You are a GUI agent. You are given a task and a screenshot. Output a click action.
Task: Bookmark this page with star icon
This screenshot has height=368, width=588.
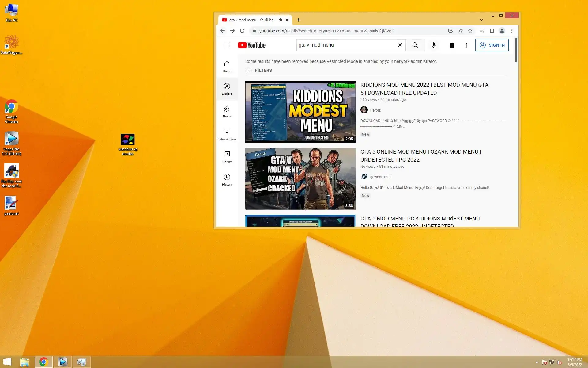pos(470,31)
